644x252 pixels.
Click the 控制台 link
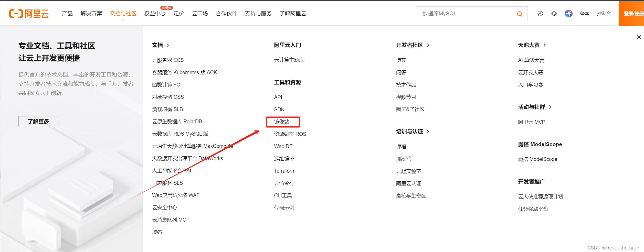[x=604, y=14]
